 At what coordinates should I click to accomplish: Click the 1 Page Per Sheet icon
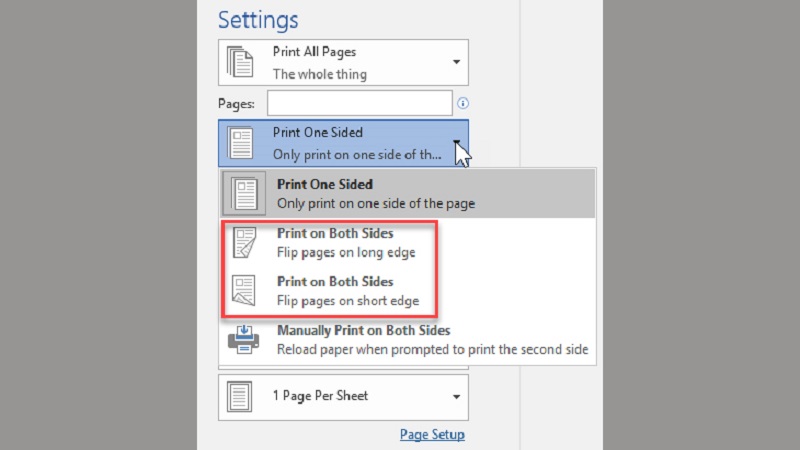point(240,396)
